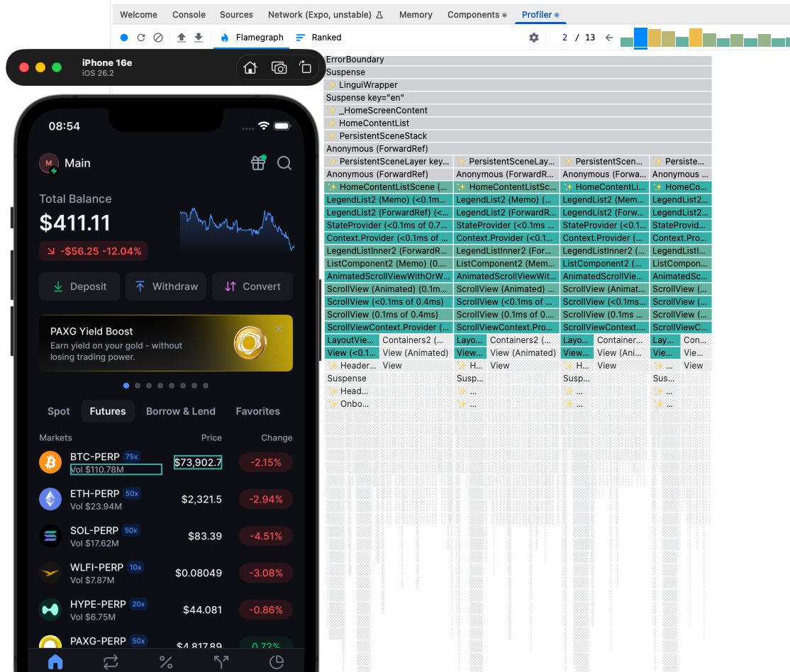The image size is (790, 672).
Task: Tap the WLFI-PERP $0.08049 price
Action: (199, 573)
